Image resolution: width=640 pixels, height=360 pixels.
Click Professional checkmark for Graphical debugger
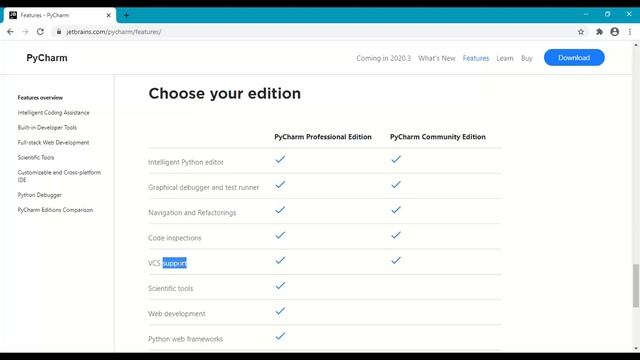pos(280,184)
